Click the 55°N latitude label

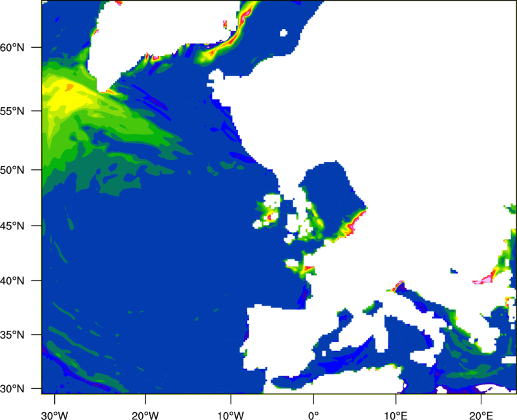(12, 111)
